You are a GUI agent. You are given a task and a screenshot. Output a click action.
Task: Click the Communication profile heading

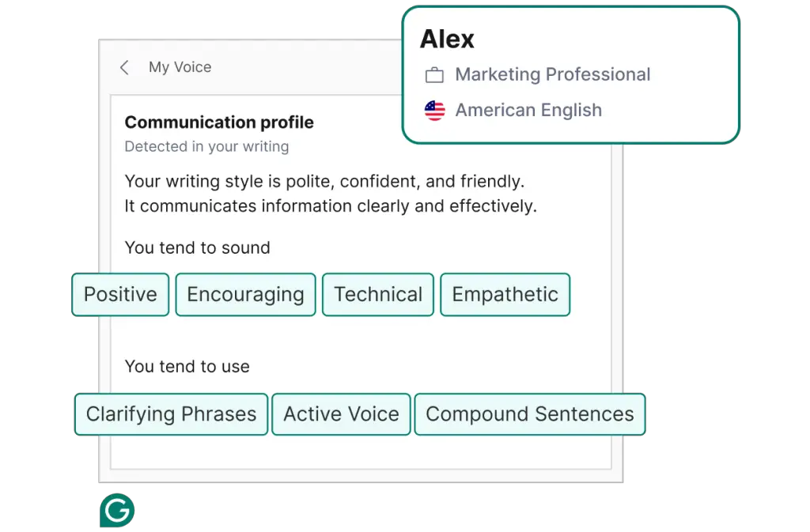[x=219, y=123]
